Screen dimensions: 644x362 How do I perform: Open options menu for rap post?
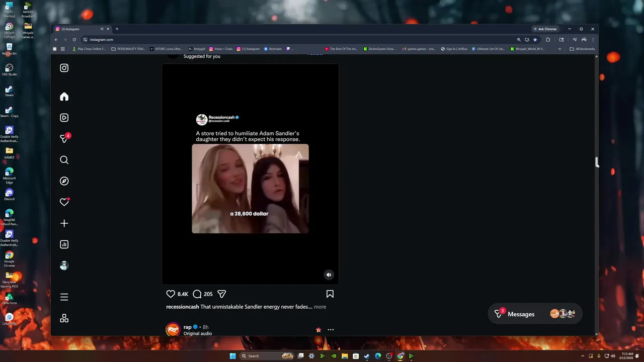click(x=331, y=330)
